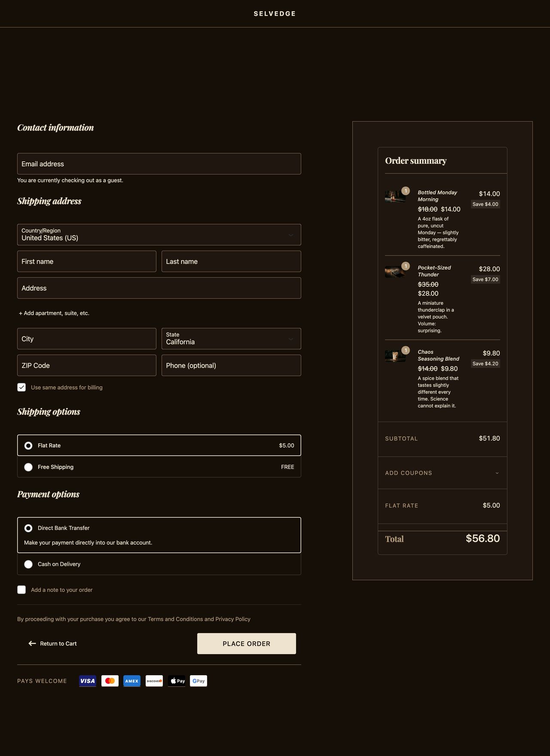This screenshot has height=756, width=550.
Task: Open the Bottled Monday Morning product thumbnail
Action: pos(395,196)
